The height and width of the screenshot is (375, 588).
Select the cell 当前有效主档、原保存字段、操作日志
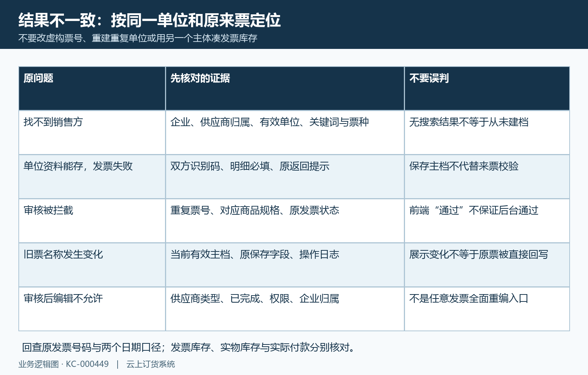[x=285, y=265]
